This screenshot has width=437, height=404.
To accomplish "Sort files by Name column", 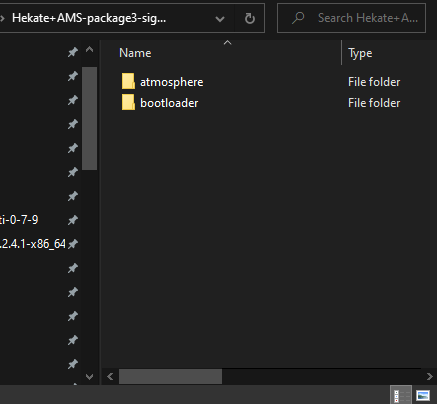I will (135, 53).
